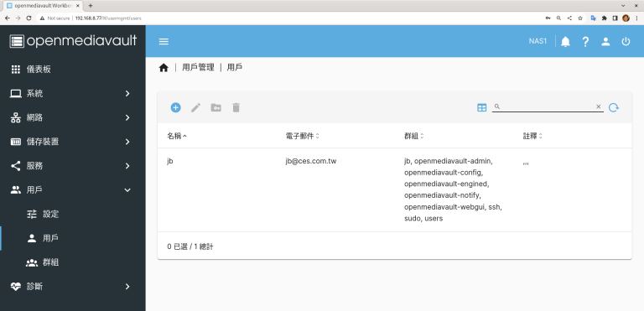The width and height of the screenshot is (644, 311).
Task: Click the NAS1 hostname label
Action: pos(538,41)
